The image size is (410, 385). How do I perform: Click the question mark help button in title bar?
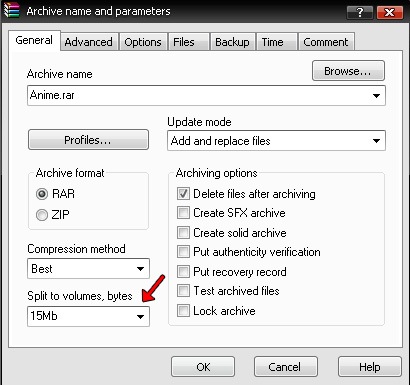360,13
